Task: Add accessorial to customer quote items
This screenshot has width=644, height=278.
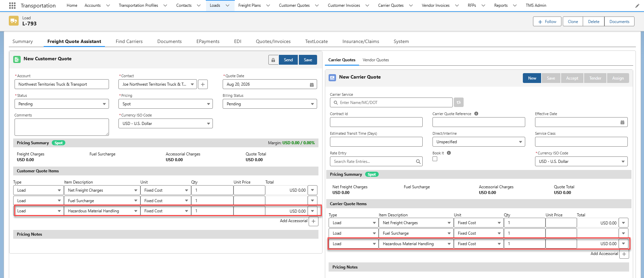Action: pos(314,221)
